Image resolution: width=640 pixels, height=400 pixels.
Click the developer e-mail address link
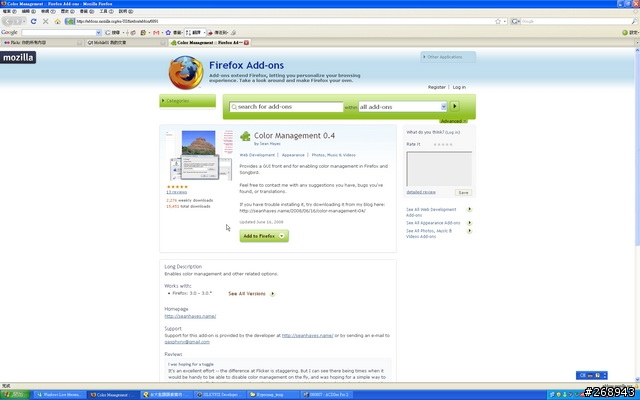(x=187, y=342)
